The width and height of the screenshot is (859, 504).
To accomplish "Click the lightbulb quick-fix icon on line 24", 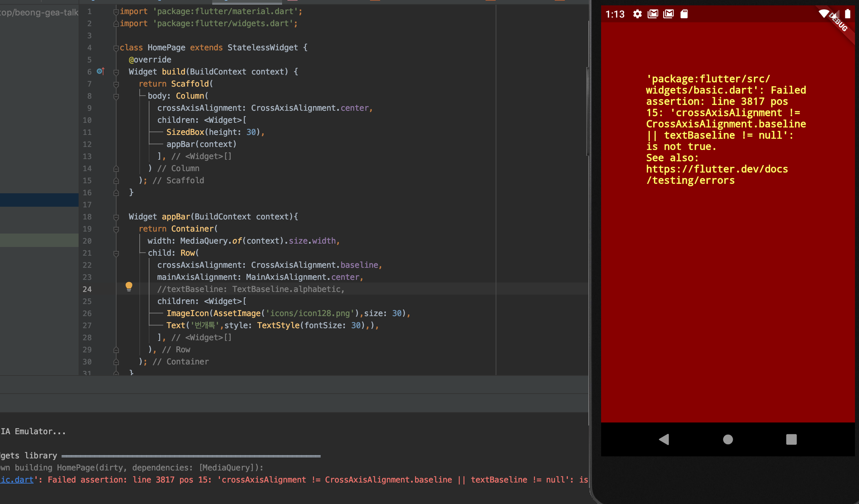I will [x=129, y=287].
